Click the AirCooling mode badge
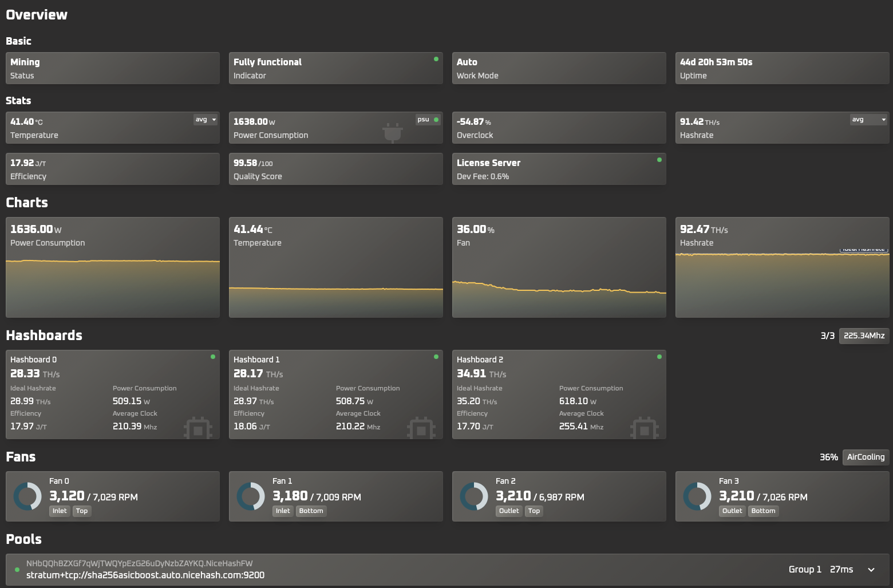 click(x=866, y=457)
